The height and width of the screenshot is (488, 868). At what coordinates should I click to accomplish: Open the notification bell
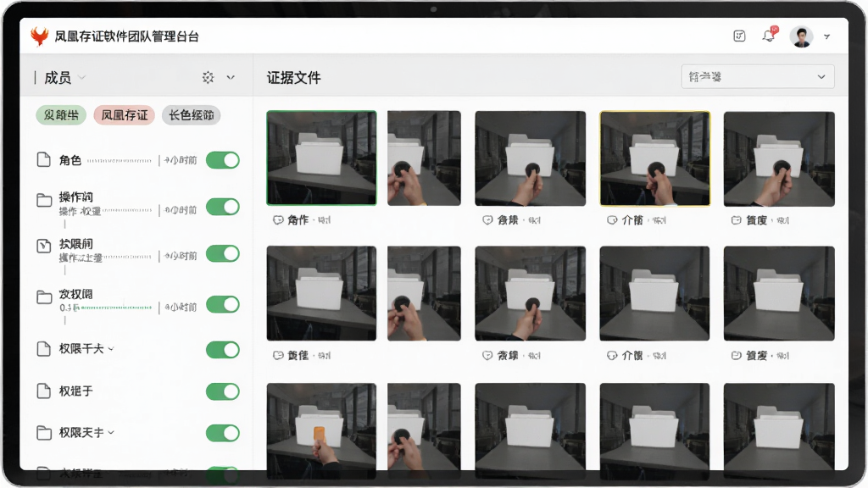click(x=768, y=36)
